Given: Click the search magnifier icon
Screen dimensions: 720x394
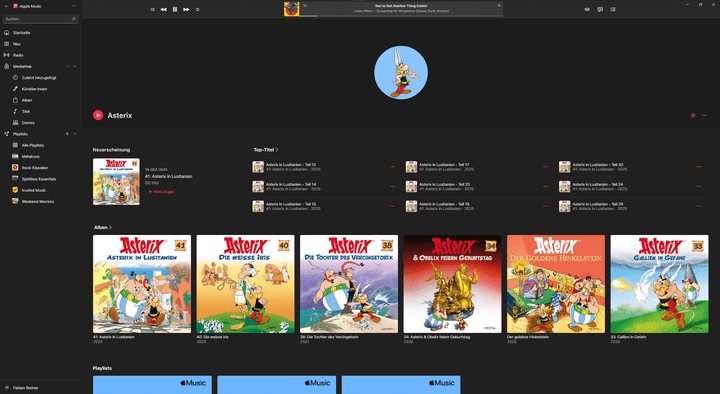Looking at the screenshot, I should tap(73, 19).
